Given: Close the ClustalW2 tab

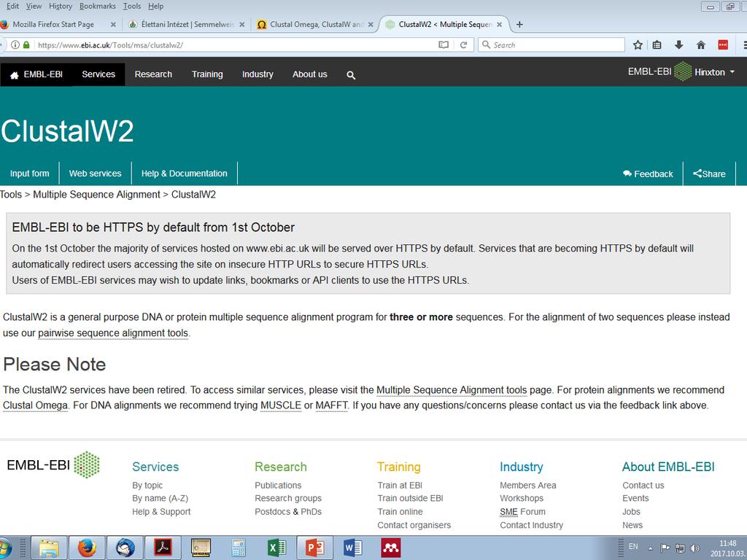Looking at the screenshot, I should [x=499, y=24].
